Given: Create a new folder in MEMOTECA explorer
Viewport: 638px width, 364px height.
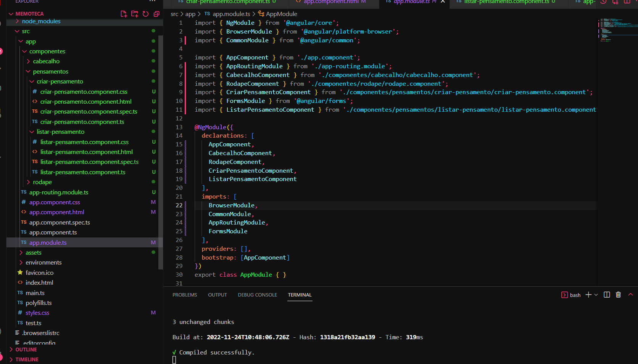Looking at the screenshot, I should click(134, 14).
